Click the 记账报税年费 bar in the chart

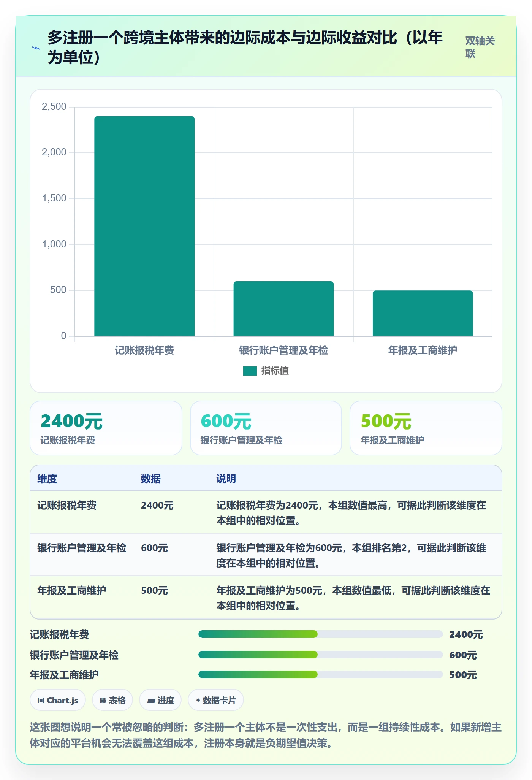[144, 226]
